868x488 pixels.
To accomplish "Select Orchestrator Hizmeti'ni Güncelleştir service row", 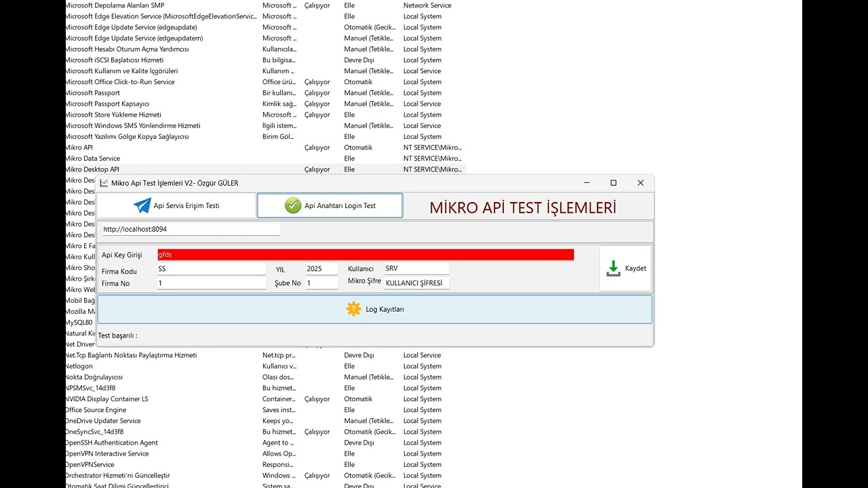I will [265, 476].
